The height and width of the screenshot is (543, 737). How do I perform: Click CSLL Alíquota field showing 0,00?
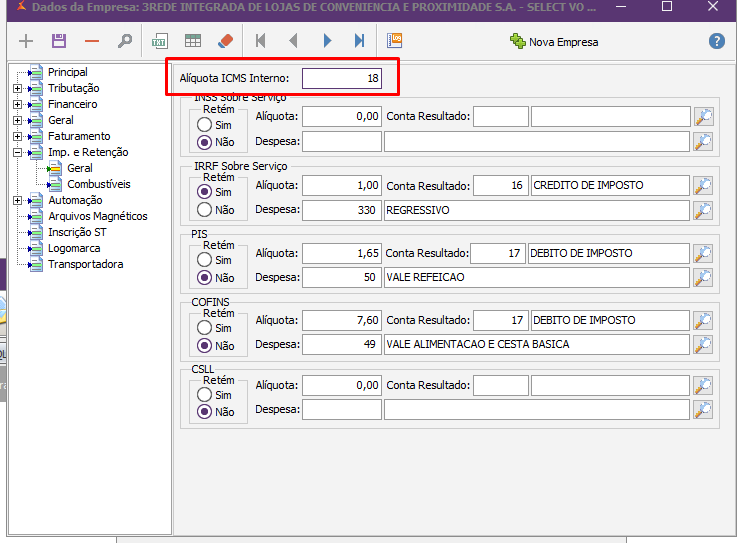342,385
